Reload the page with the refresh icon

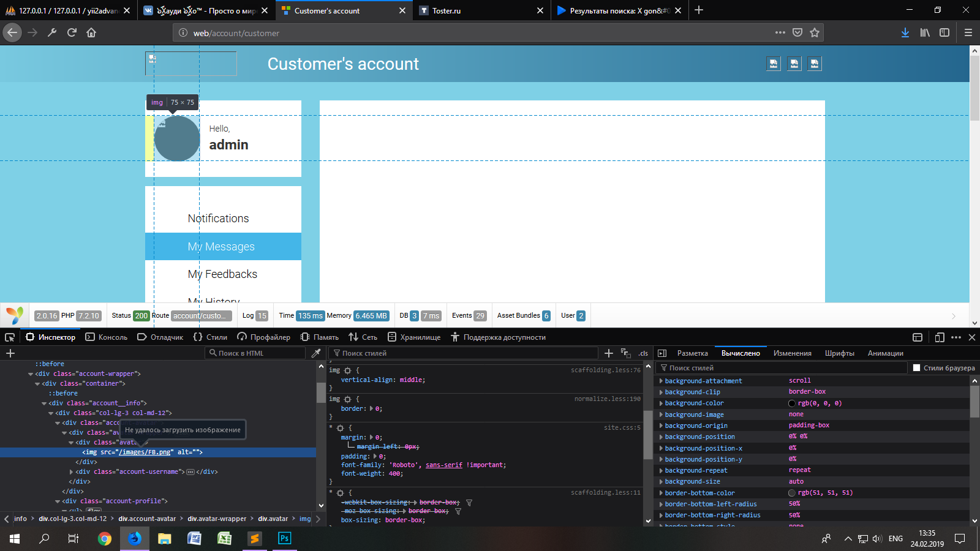(x=72, y=32)
